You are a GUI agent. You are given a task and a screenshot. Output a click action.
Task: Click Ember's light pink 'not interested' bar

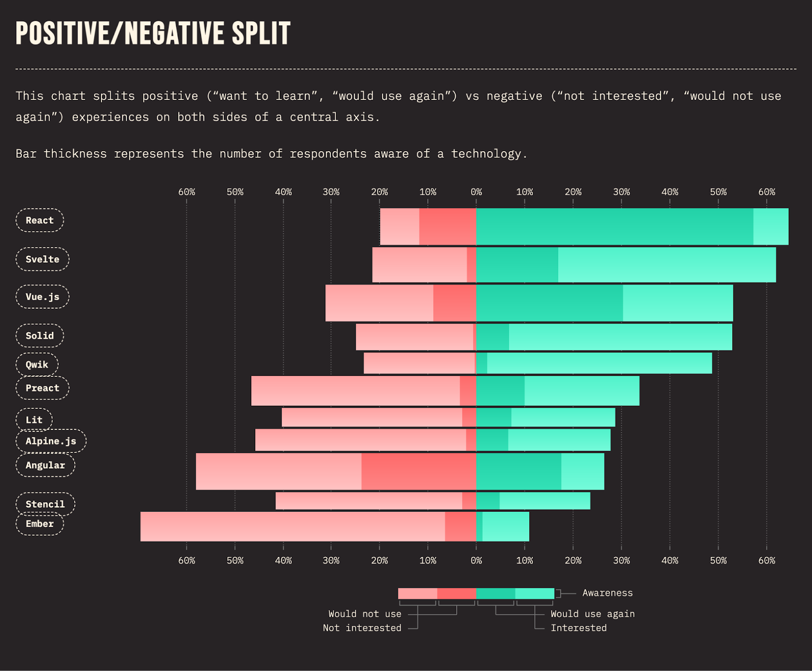(292, 526)
